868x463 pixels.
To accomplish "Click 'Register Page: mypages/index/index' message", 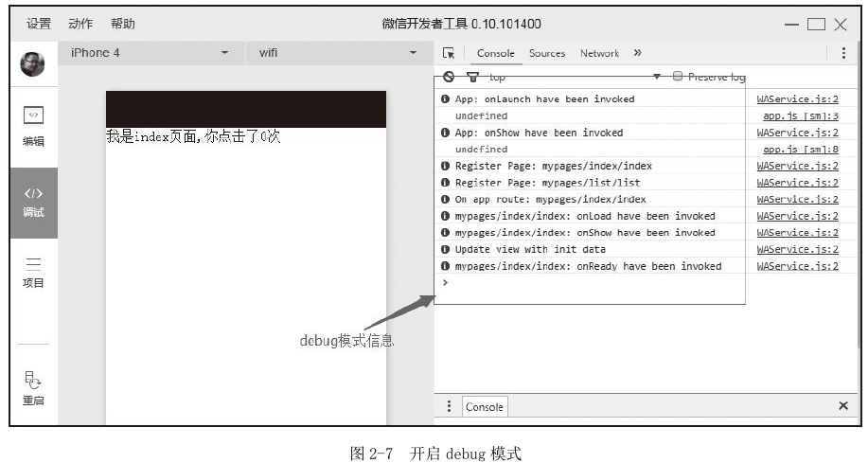I will point(554,166).
